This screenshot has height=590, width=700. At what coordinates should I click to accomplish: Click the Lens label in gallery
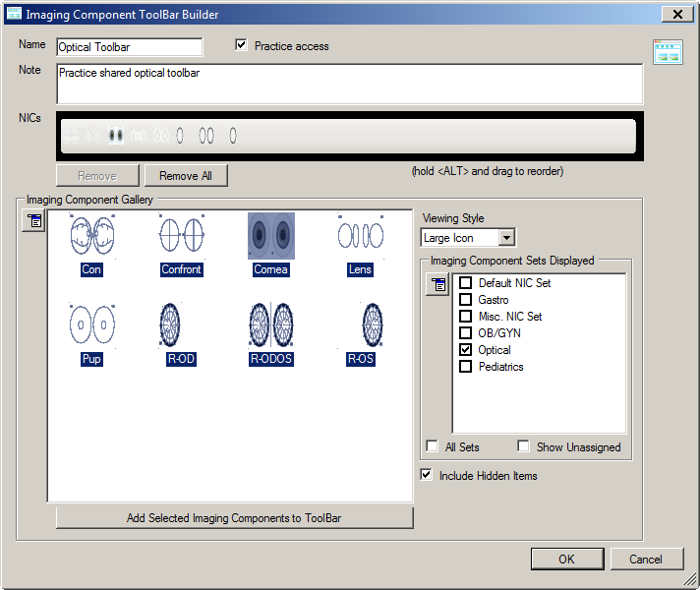[x=360, y=269]
